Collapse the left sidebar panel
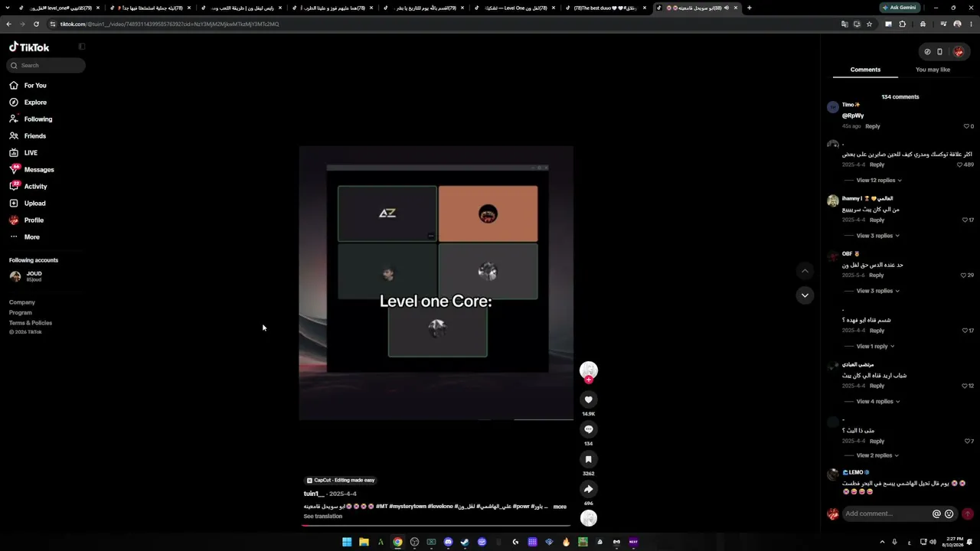 (x=82, y=47)
